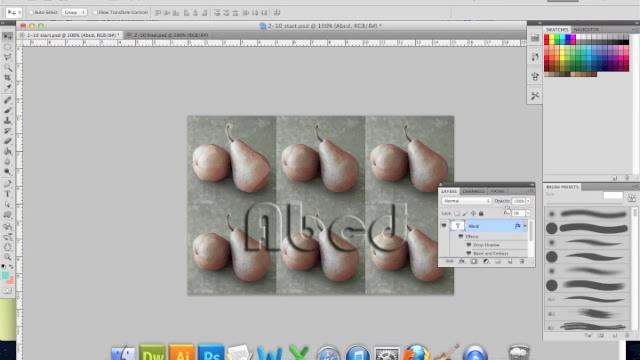
Task: Switch to the Navigator tab
Action: [586, 30]
